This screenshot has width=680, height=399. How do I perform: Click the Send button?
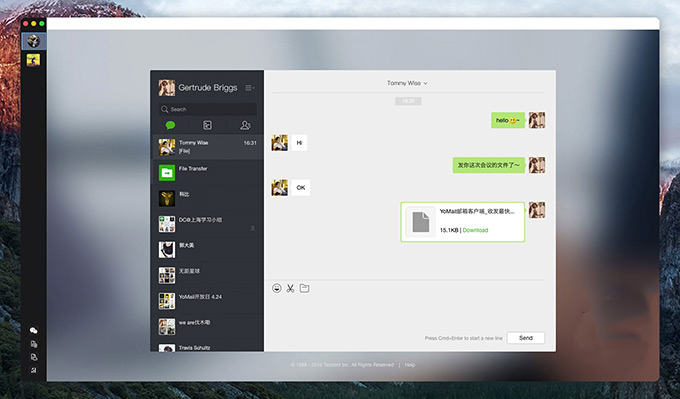click(x=526, y=338)
